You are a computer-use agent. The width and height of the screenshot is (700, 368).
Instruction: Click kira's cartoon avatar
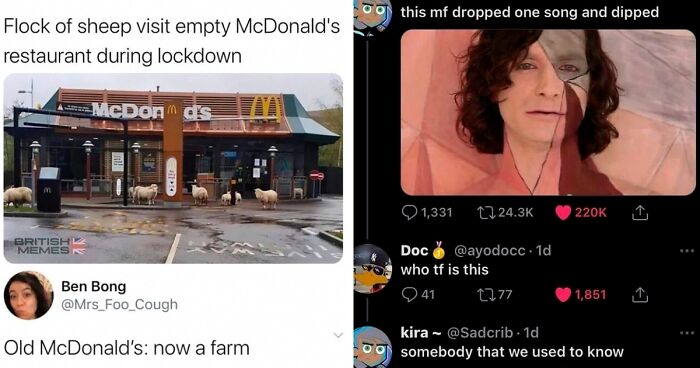pos(373,347)
